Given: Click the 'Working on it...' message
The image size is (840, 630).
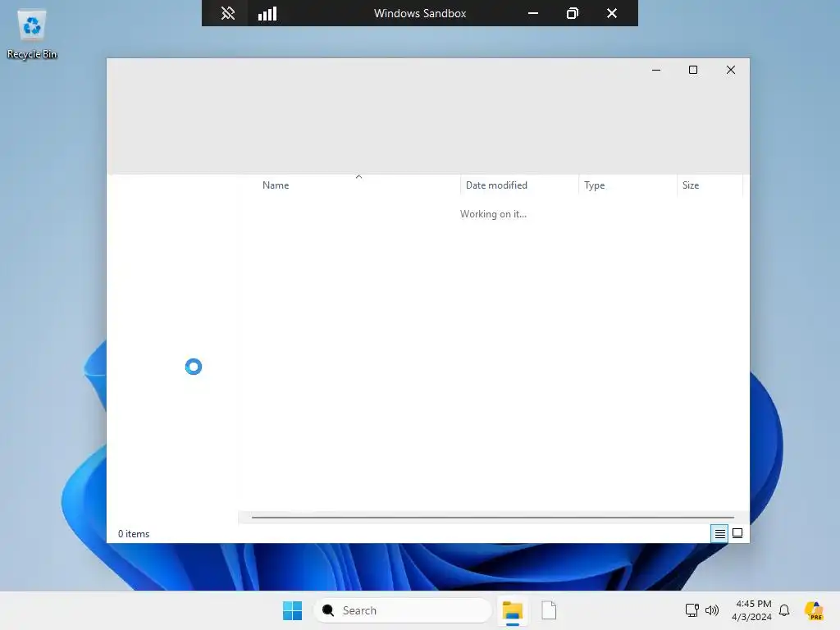Looking at the screenshot, I should (493, 214).
